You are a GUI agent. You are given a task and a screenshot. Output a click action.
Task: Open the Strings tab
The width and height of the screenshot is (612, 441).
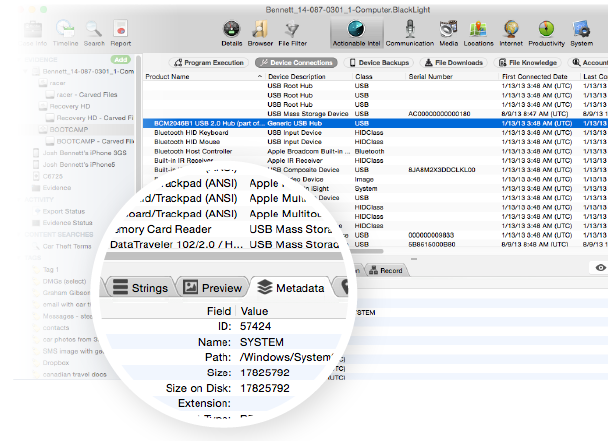(141, 288)
